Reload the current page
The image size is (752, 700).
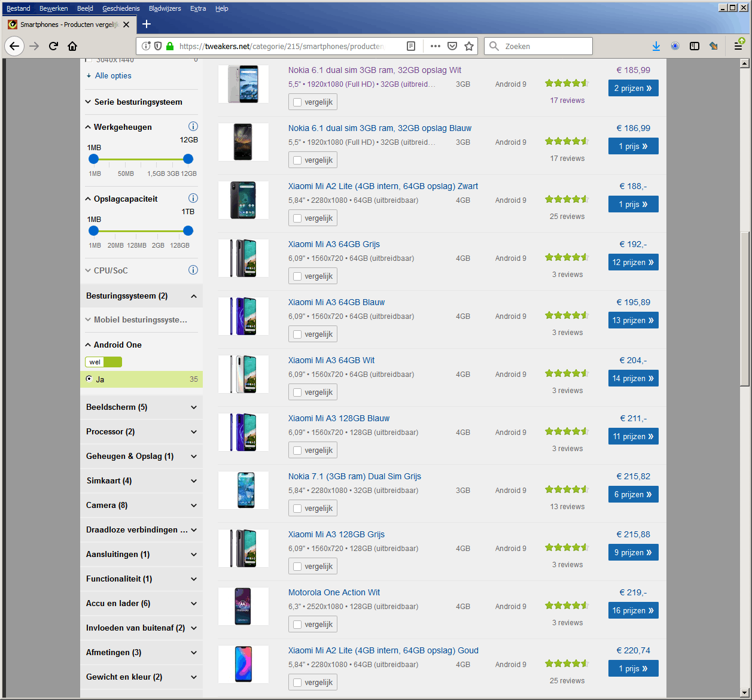point(53,46)
